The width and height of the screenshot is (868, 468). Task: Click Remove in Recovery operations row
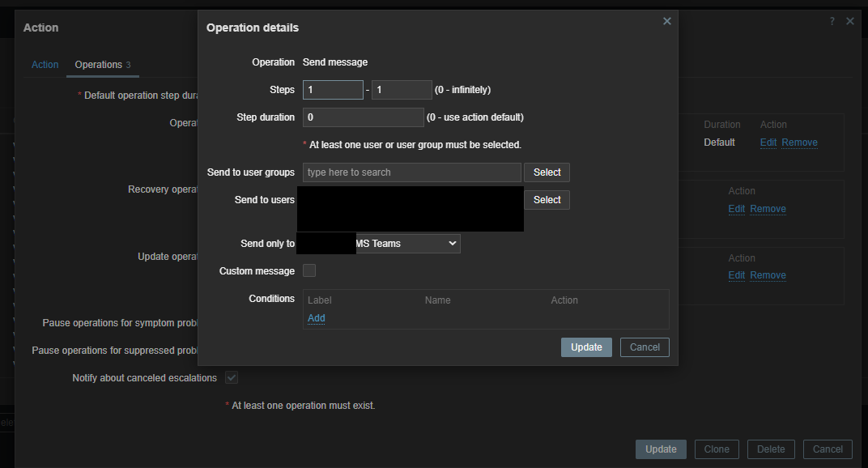point(768,209)
